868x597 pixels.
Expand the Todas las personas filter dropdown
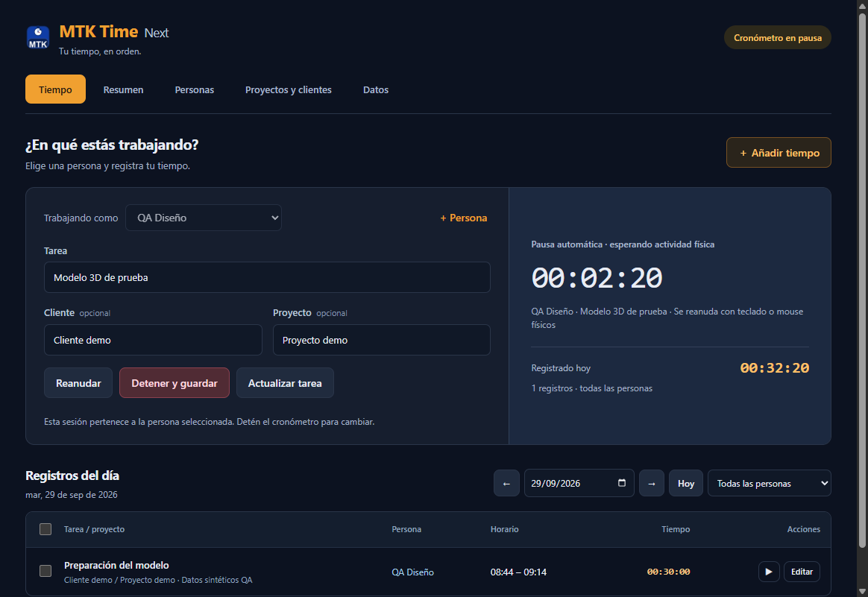click(x=770, y=483)
